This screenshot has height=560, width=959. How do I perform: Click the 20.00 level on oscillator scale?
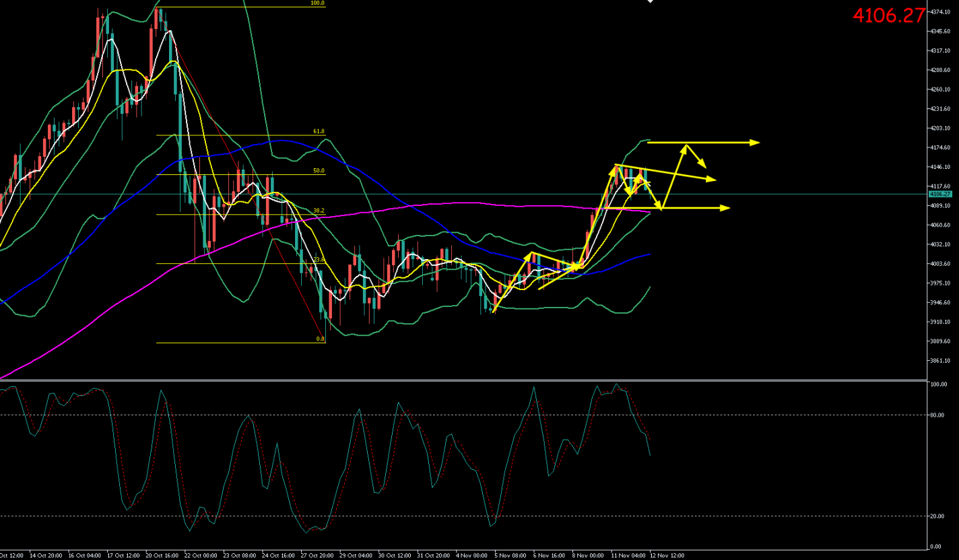938,516
